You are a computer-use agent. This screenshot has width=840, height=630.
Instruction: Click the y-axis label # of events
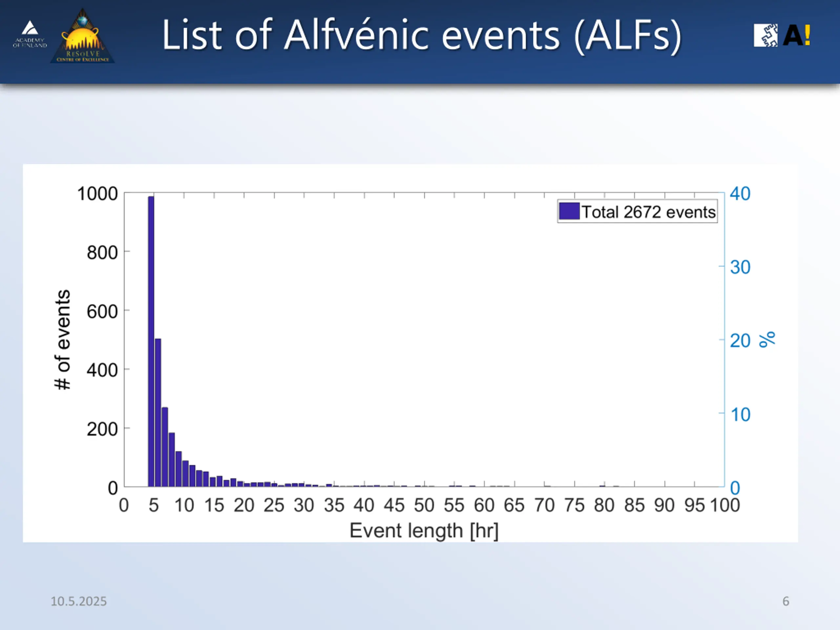63,340
